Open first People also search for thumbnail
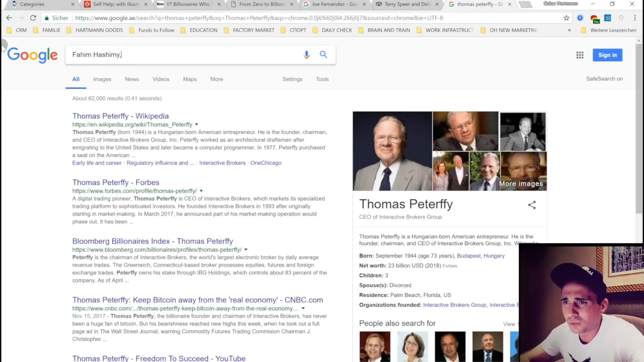This screenshot has height=362, width=644. [x=375, y=347]
